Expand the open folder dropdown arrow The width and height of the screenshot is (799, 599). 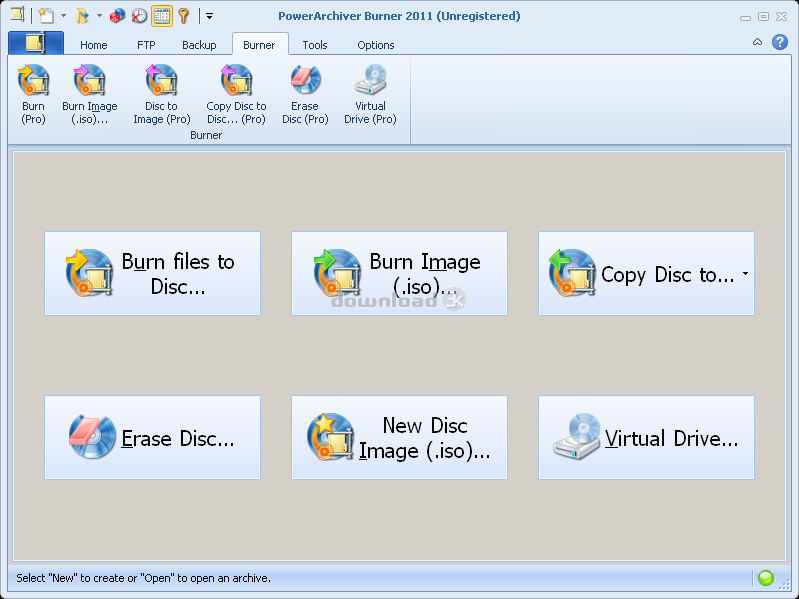(x=99, y=16)
